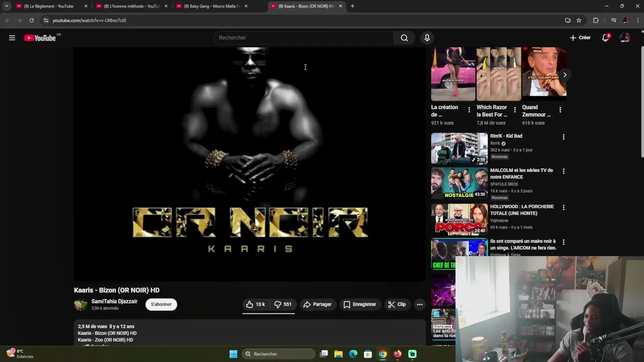
Task: Open the YouTube account avatar menu
Action: tap(625, 38)
